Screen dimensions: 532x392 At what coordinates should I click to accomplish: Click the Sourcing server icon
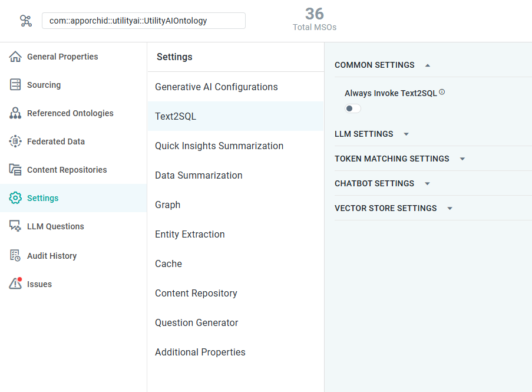click(x=15, y=85)
